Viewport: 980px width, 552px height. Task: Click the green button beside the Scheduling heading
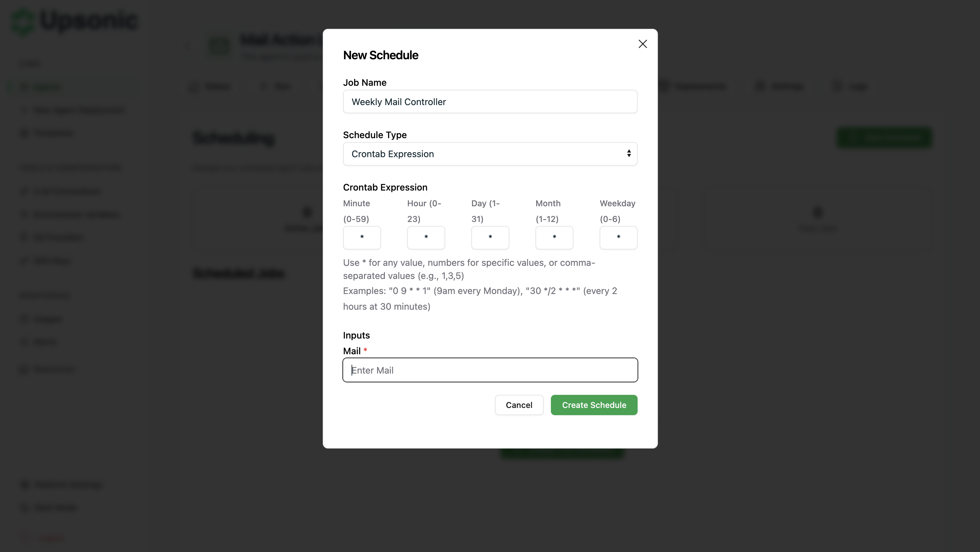[x=884, y=138]
